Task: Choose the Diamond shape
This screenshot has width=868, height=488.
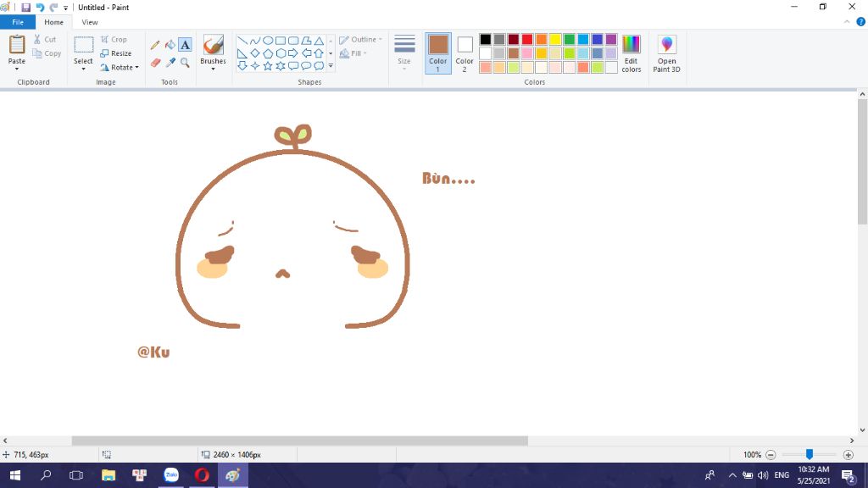Action: tap(254, 53)
